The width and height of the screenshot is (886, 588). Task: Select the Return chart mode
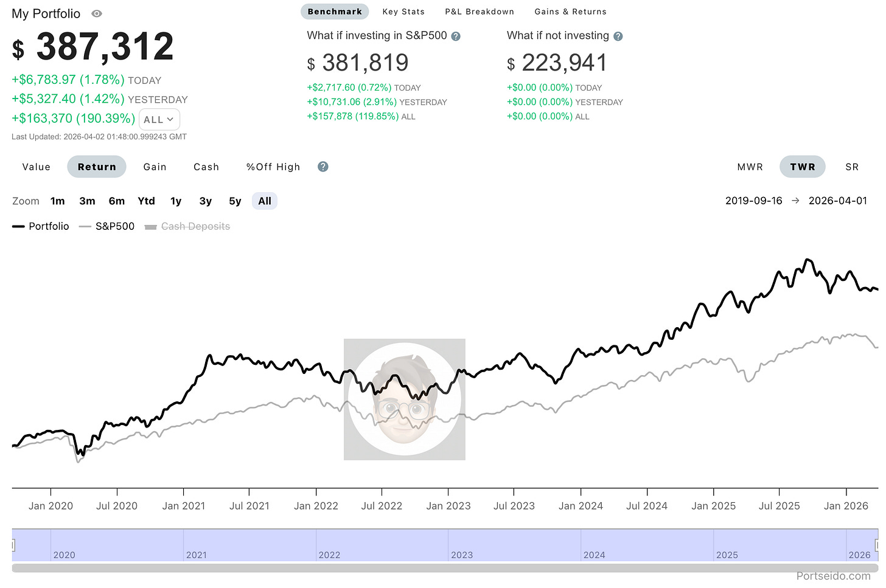click(97, 167)
